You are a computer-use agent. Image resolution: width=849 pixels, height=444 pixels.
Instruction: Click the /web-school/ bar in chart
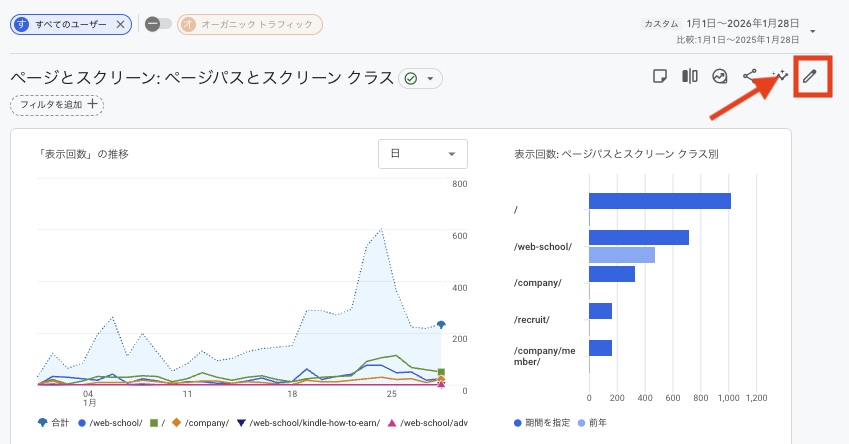coord(638,237)
